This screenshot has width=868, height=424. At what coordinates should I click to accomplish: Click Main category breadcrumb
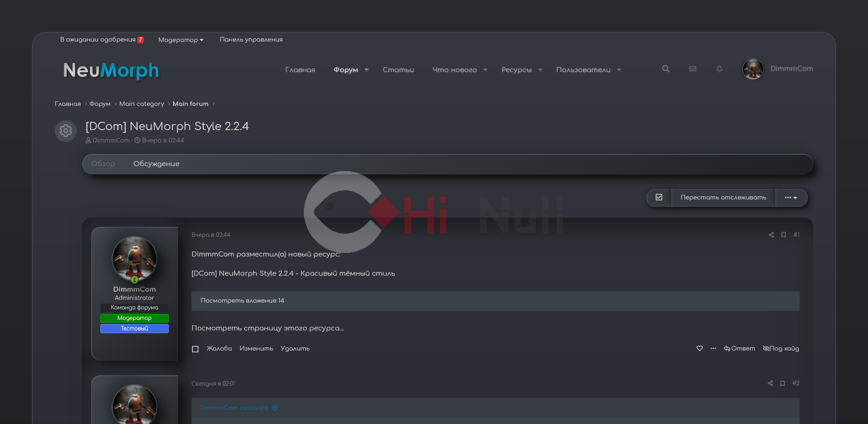tap(141, 104)
